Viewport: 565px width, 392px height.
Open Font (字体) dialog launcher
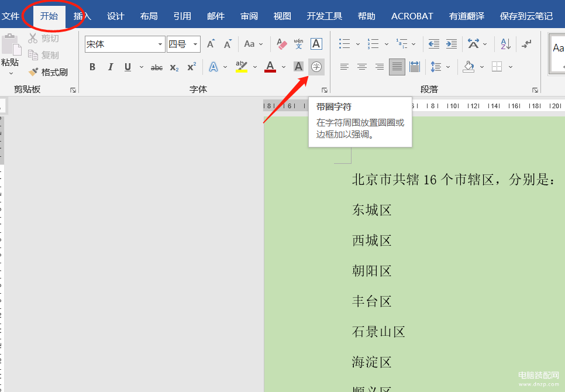324,90
